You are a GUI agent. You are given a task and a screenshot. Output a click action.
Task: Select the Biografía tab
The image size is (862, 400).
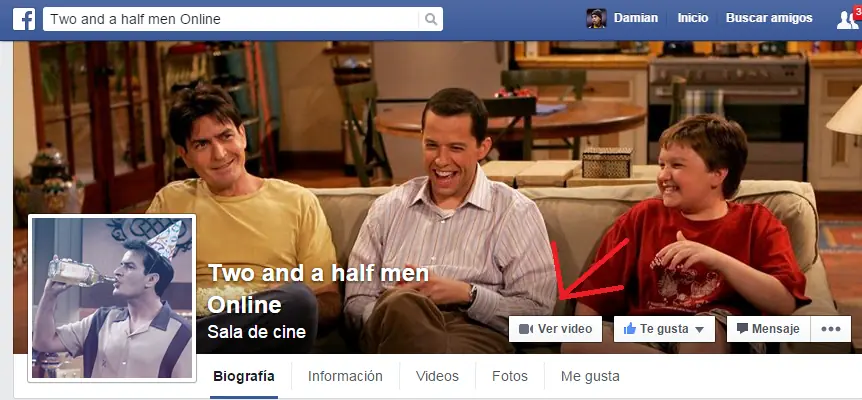(244, 376)
